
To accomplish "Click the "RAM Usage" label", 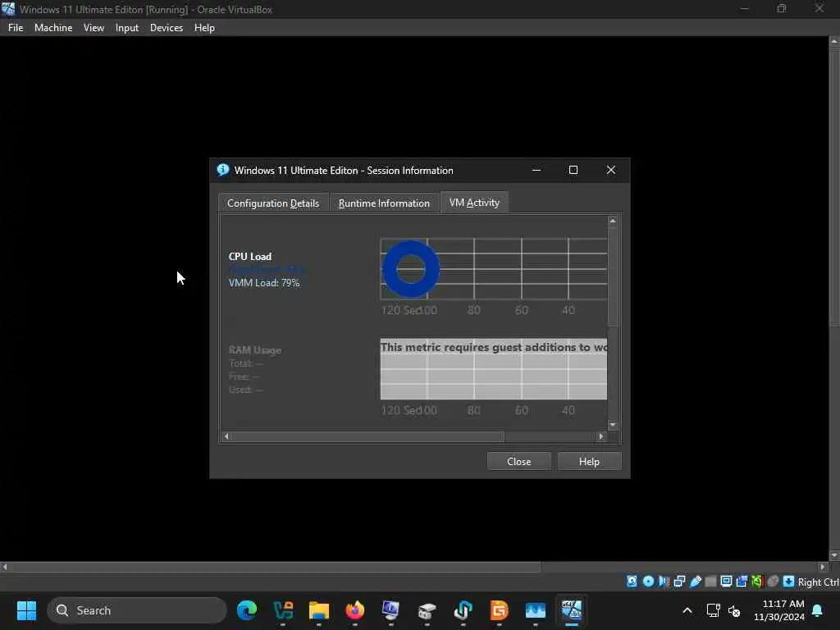I will [255, 349].
